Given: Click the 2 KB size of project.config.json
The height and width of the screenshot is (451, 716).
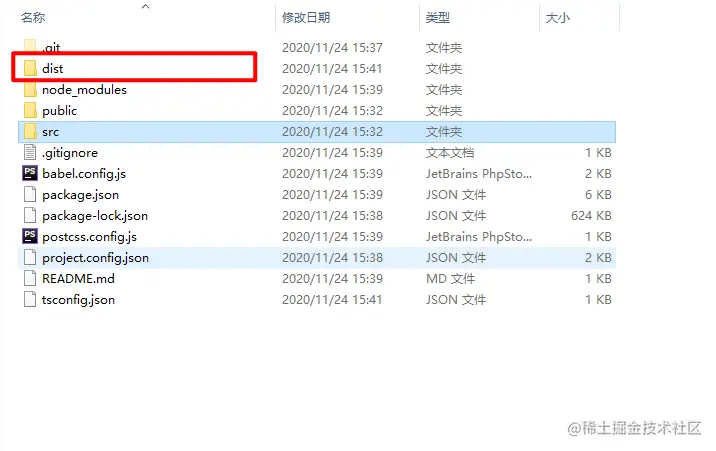Looking at the screenshot, I should click(x=598, y=257).
